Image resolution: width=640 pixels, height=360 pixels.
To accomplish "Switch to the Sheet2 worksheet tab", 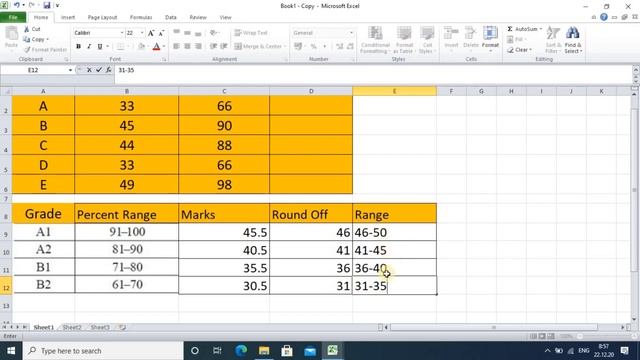I will [x=72, y=327].
